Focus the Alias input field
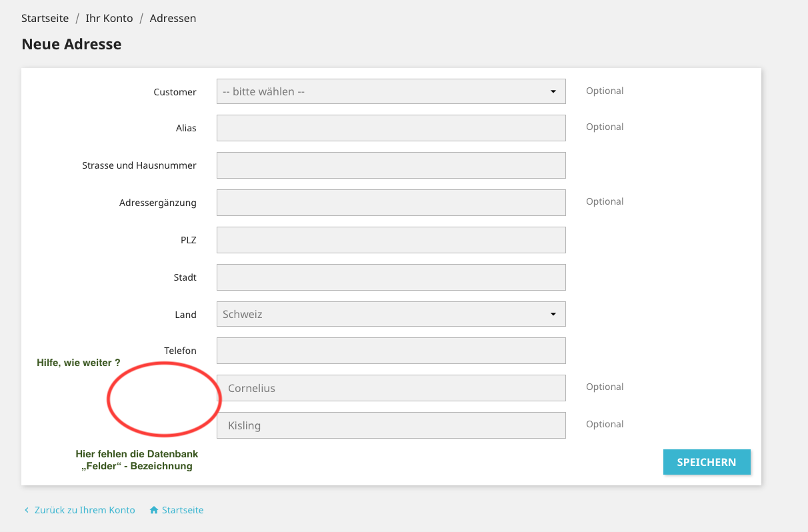Image resolution: width=808 pixels, height=532 pixels. (391, 128)
